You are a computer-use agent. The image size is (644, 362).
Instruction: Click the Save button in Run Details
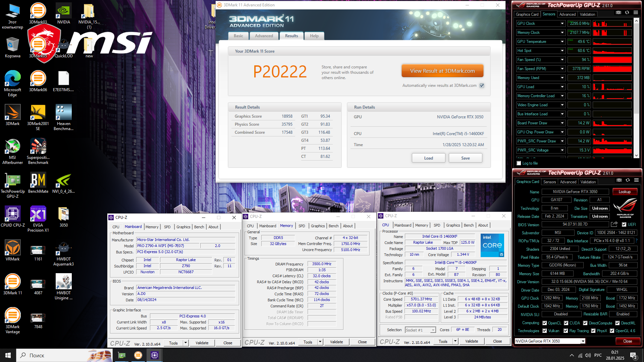tap(465, 158)
